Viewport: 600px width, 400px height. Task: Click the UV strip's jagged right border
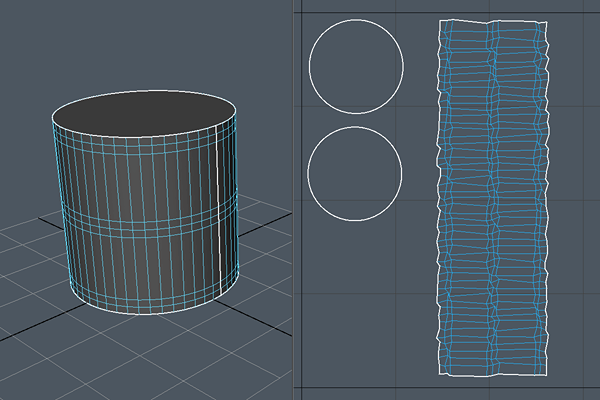pos(548,200)
